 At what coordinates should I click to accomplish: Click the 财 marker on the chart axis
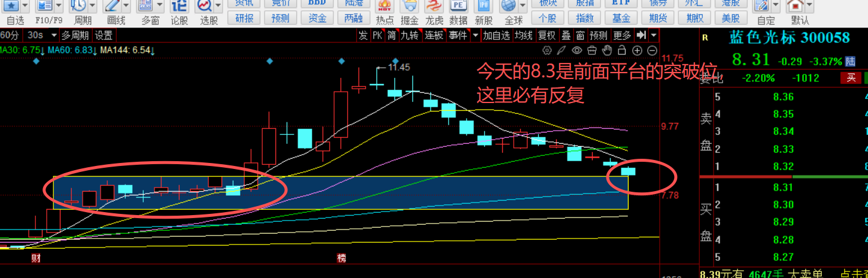[x=36, y=258]
